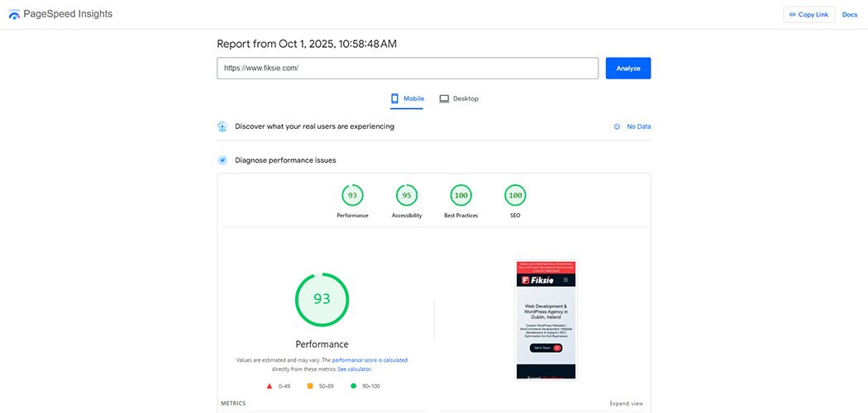This screenshot has width=868, height=413.
Task: Click the No Data info icon
Action: [617, 126]
